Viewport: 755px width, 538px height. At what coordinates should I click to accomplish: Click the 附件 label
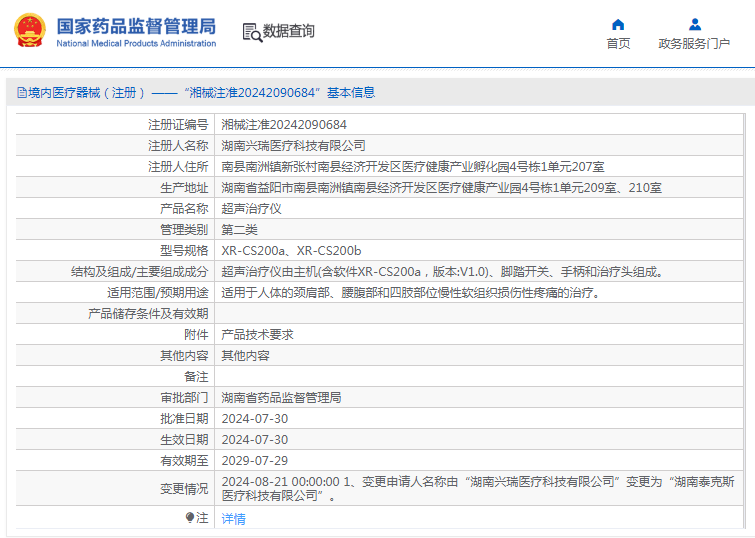(196, 335)
